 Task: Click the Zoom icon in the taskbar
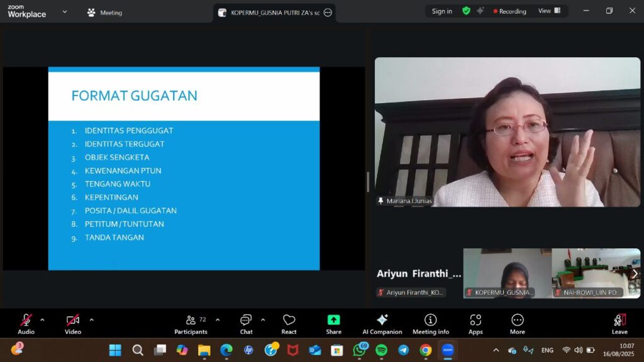[448, 350]
